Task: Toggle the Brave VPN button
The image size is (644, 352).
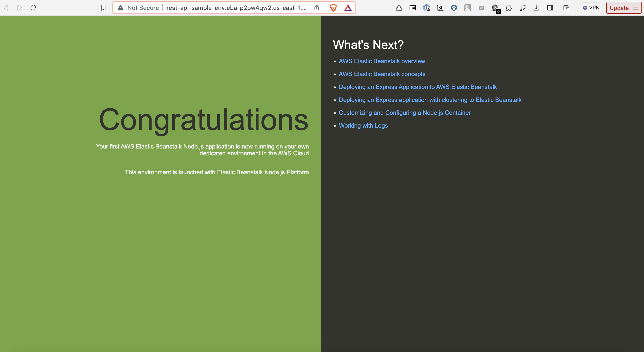Action: pyautogui.click(x=591, y=8)
